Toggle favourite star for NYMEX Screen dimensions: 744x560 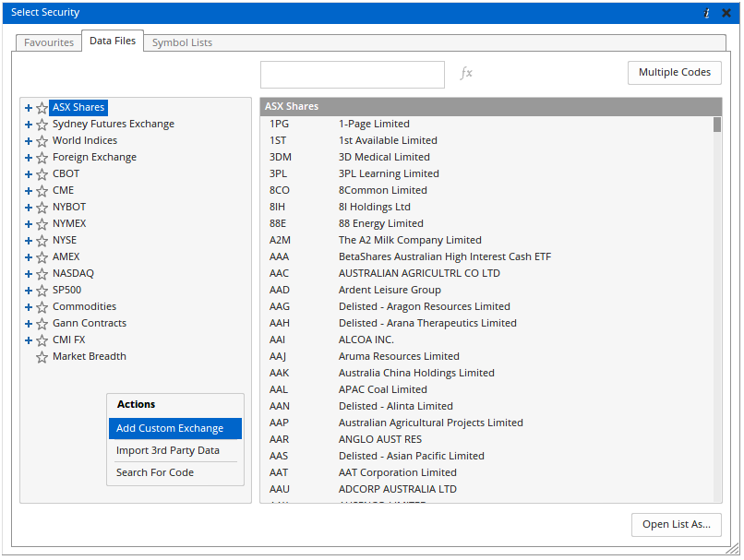pos(42,224)
